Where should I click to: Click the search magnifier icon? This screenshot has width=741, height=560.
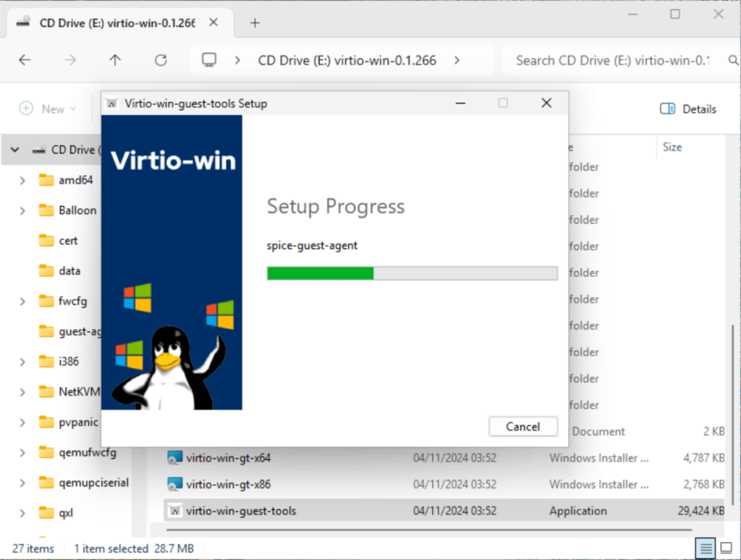click(x=733, y=60)
